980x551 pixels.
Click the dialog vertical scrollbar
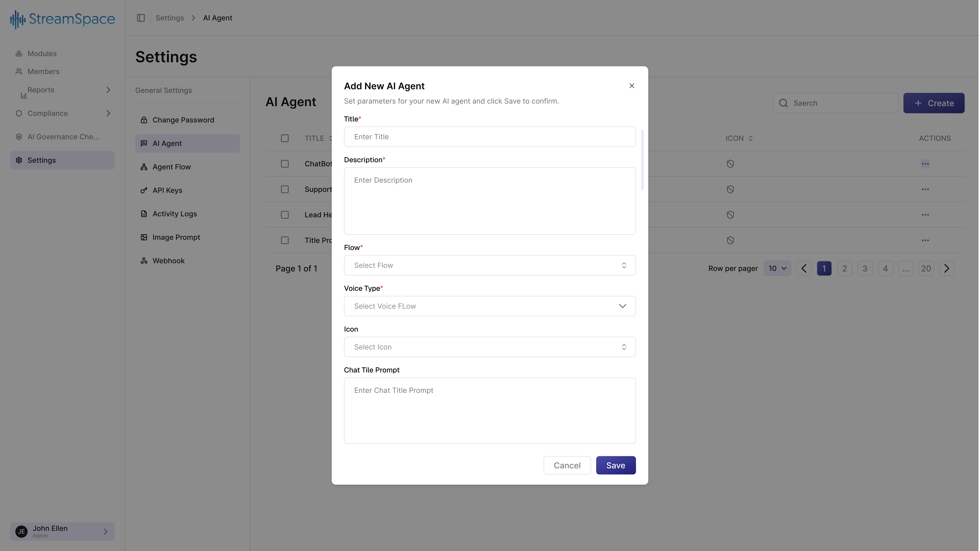point(642,160)
